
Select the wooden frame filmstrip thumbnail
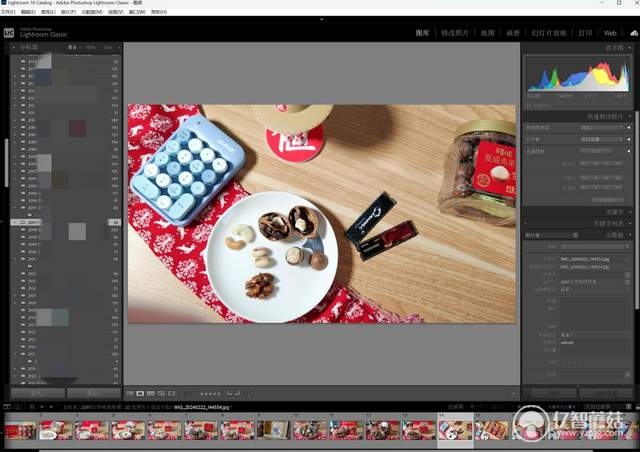pyautogui.click(x=273, y=430)
